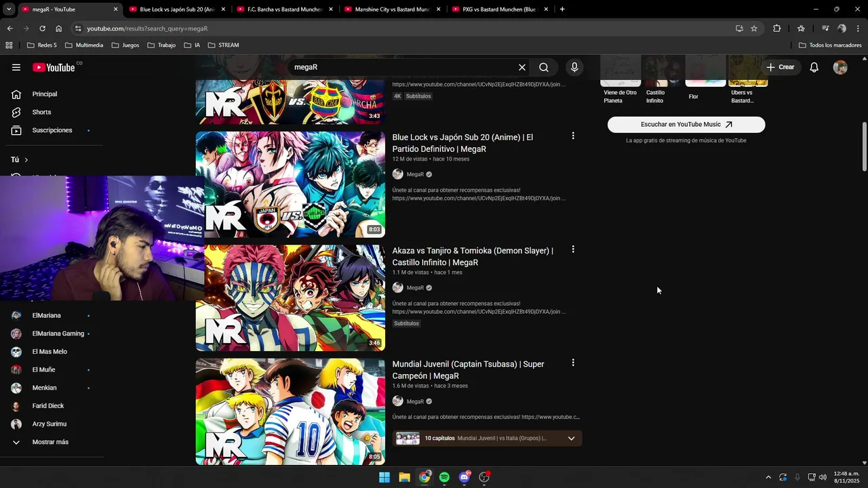
Task: Switch to Blue Lock vs Japón Sub 20 tab
Action: (x=176, y=9)
